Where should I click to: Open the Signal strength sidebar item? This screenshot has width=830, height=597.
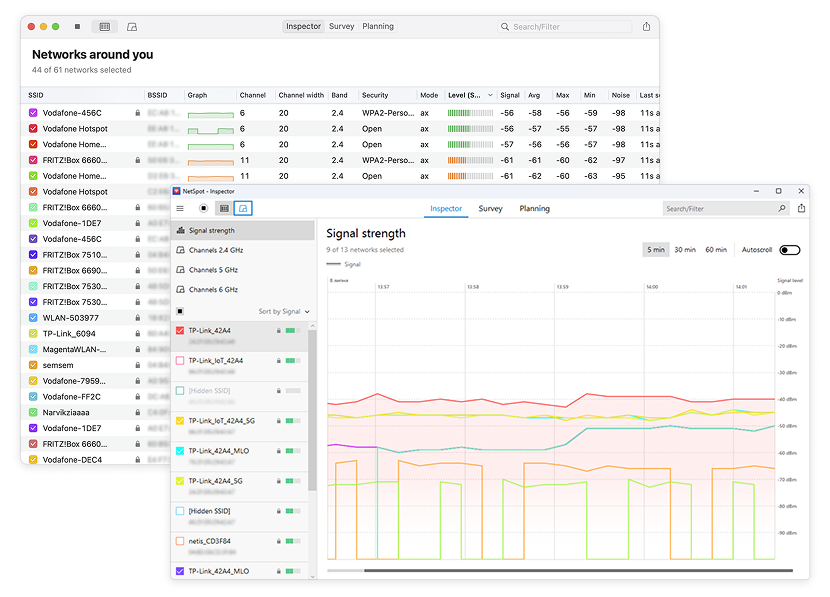[x=243, y=230]
